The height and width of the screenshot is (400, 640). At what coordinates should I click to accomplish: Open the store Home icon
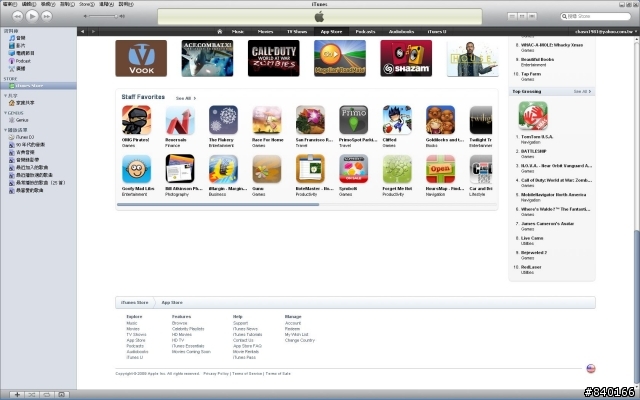[220, 31]
